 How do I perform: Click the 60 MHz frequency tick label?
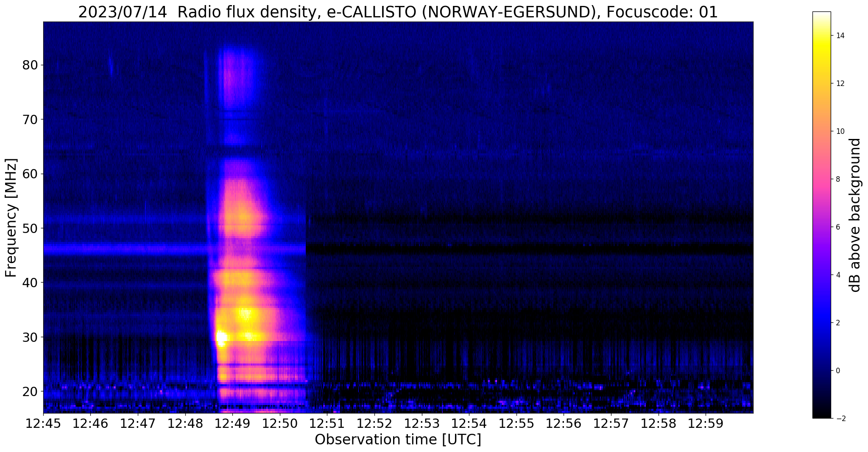(x=30, y=174)
